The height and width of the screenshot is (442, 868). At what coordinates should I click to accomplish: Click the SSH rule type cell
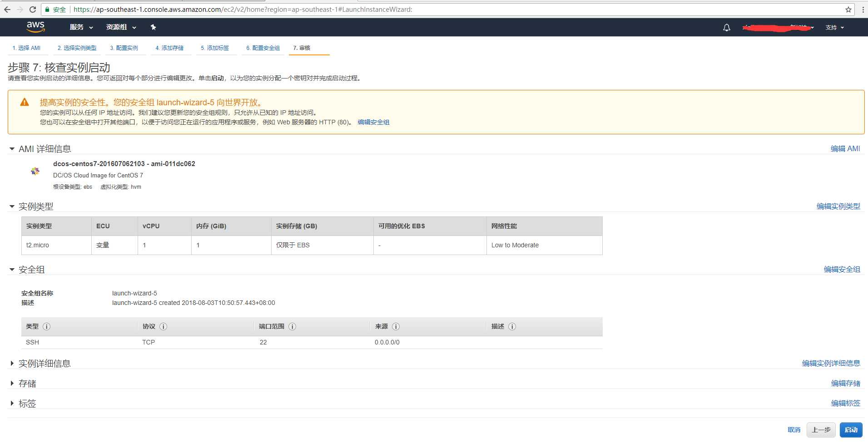[x=32, y=342]
